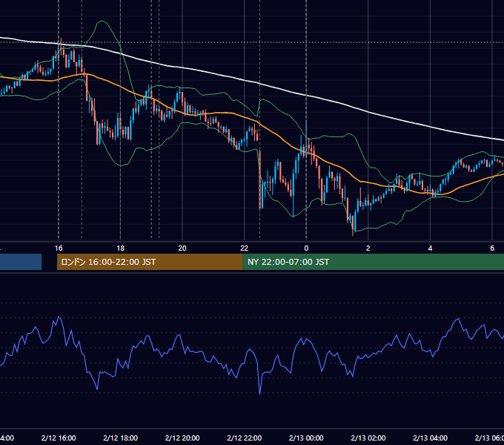Click the 2/13 02:00 date label
Image resolution: width=504 pixels, height=445 pixels.
(368, 438)
